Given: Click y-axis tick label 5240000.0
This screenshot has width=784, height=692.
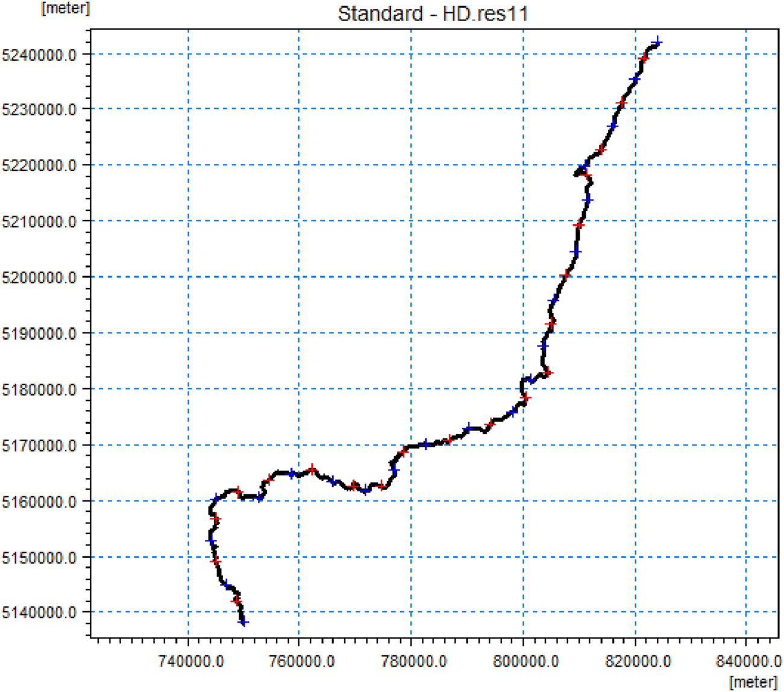Looking at the screenshot, I should pos(40,55).
